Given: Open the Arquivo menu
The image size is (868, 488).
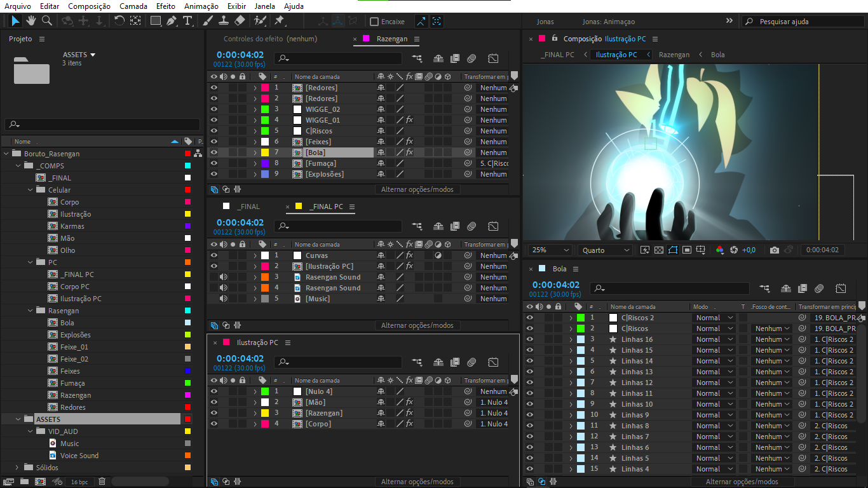Looking at the screenshot, I should (x=18, y=6).
